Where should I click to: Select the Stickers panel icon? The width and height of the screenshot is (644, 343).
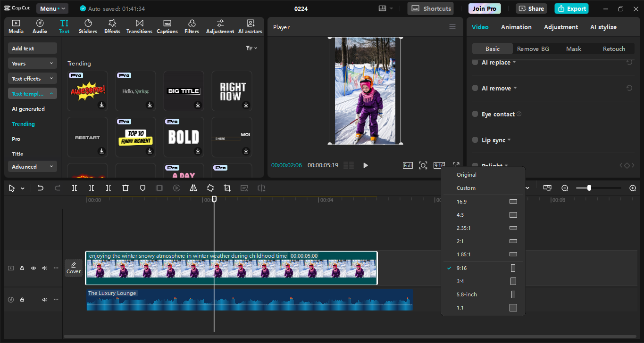click(x=88, y=26)
